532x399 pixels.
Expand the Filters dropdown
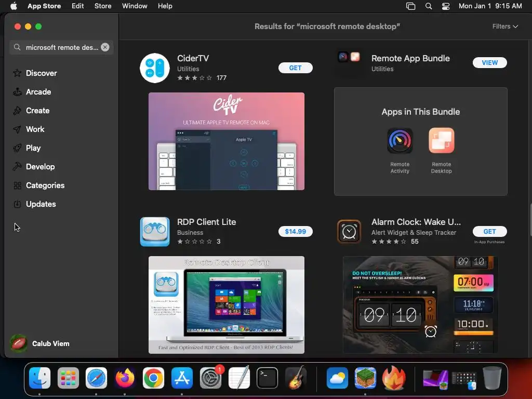point(505,26)
